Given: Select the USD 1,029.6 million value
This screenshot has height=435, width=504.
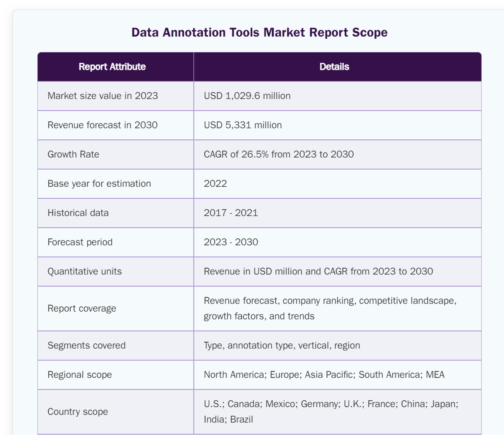Looking at the screenshot, I should pos(247,96).
